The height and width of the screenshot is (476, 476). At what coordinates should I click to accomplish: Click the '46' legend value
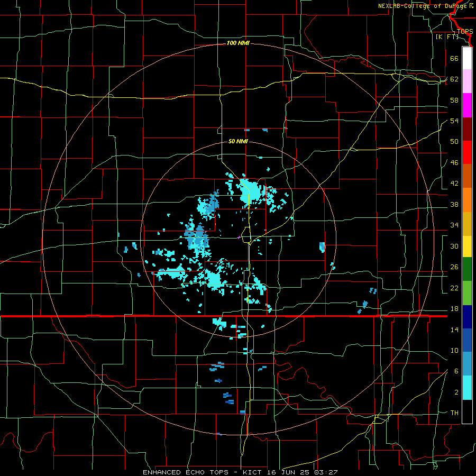(454, 163)
